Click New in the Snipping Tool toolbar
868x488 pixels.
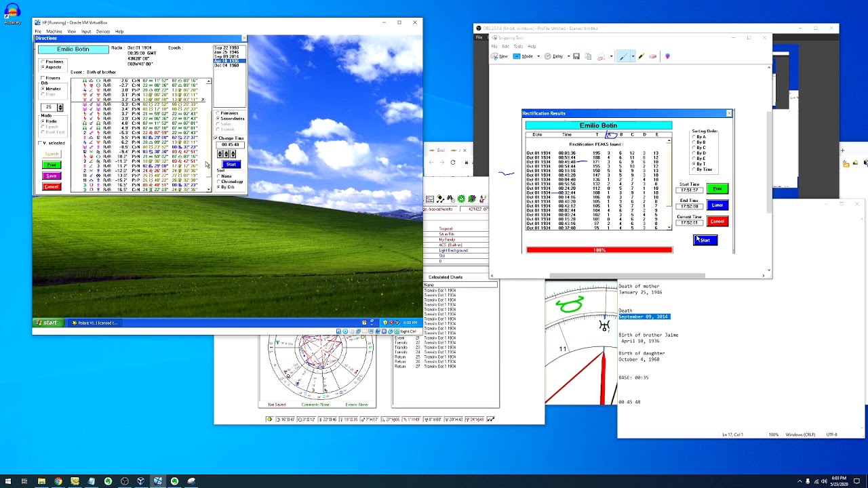[500, 56]
